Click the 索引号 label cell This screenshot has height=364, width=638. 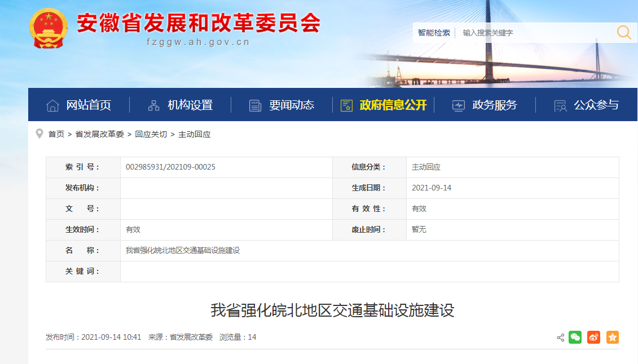83,167
